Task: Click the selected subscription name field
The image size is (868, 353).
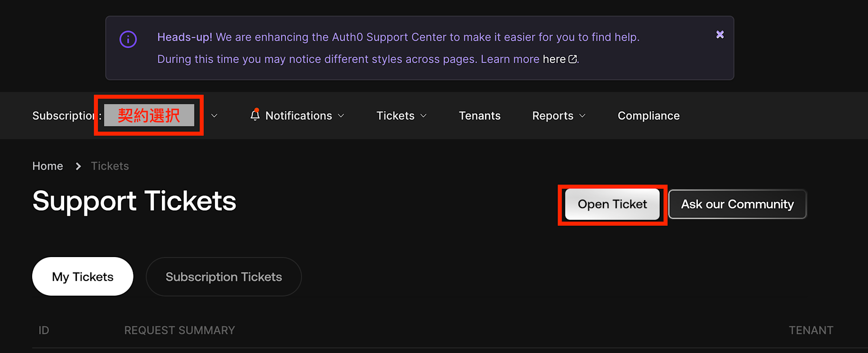Action: [x=149, y=115]
